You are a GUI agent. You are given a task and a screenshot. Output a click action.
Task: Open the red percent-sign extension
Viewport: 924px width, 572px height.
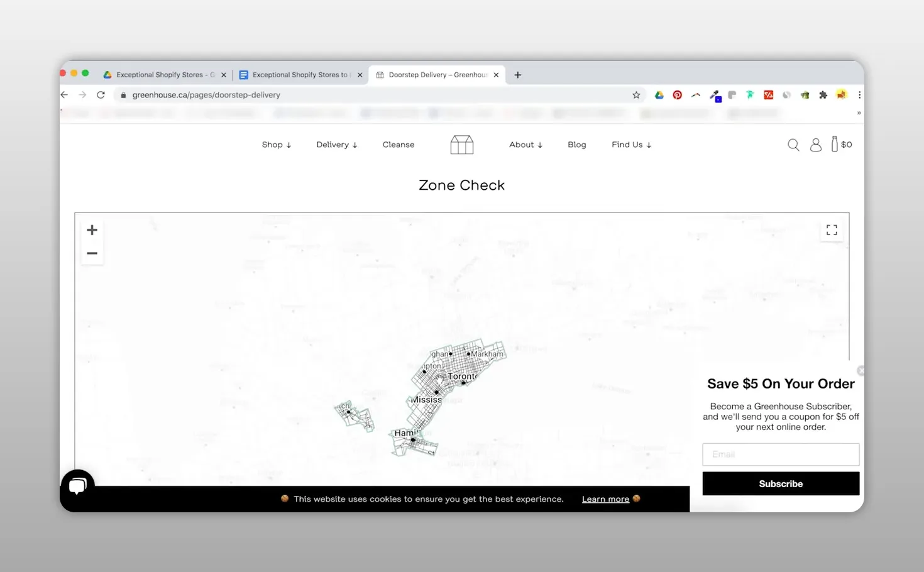(x=768, y=95)
